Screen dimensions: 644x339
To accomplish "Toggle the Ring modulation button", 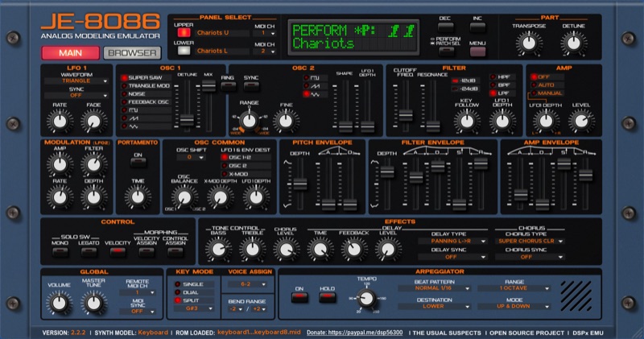I will tap(228, 86).
